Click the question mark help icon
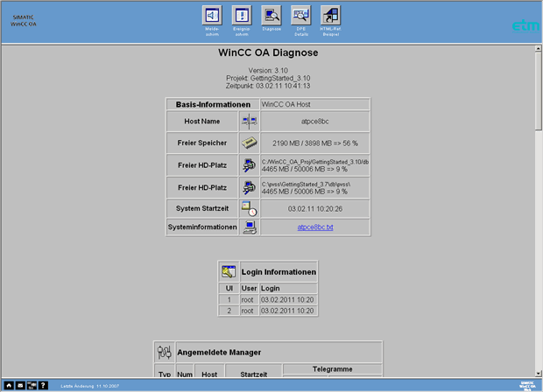The image size is (543, 392). coord(43,385)
